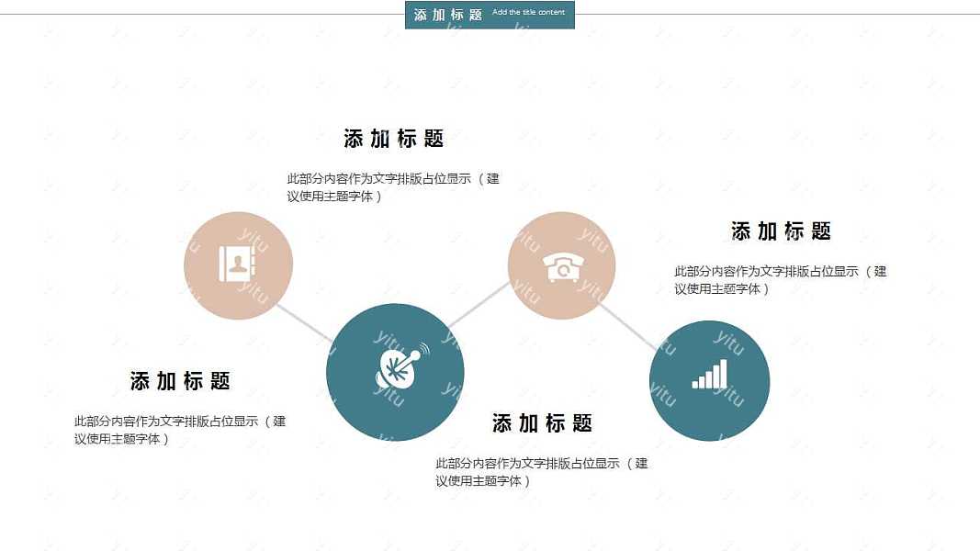Click horizontal rule left of the title banner
Screen dimensions: 980x551
point(202,14)
